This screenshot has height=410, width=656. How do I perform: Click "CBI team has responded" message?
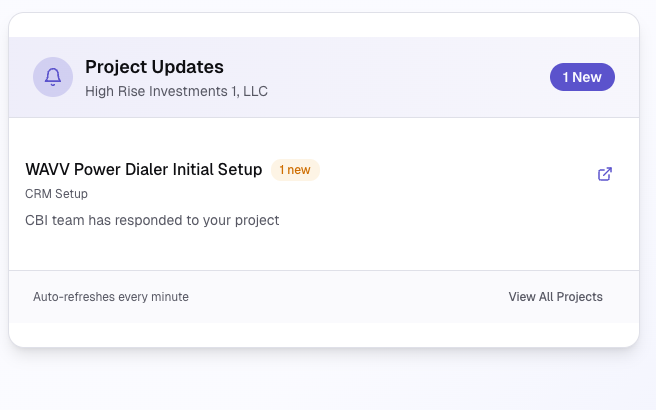click(152, 220)
